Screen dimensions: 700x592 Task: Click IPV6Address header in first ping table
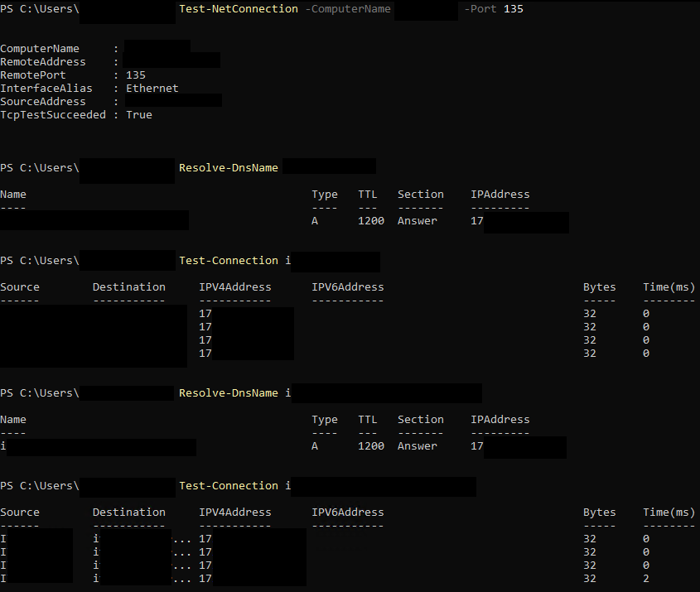[348, 287]
